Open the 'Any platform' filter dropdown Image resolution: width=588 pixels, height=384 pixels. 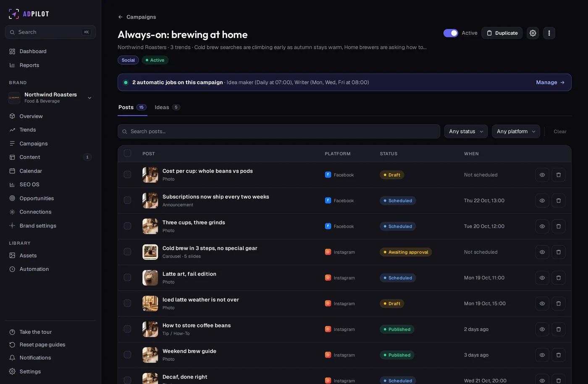click(516, 132)
